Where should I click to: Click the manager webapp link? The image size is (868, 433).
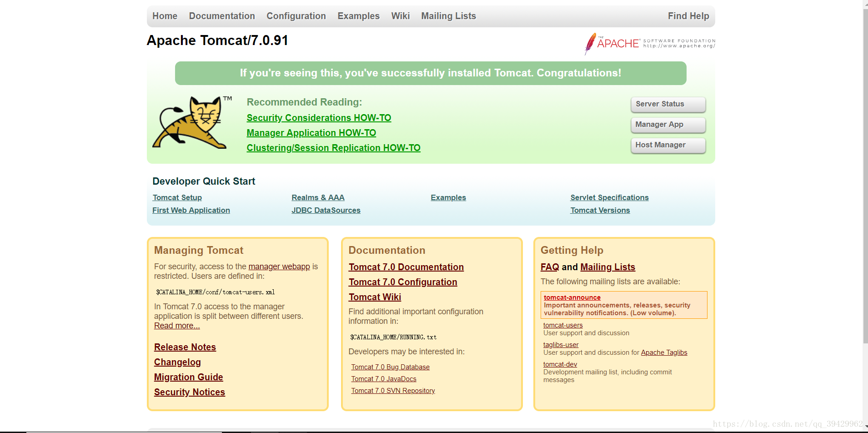(279, 267)
